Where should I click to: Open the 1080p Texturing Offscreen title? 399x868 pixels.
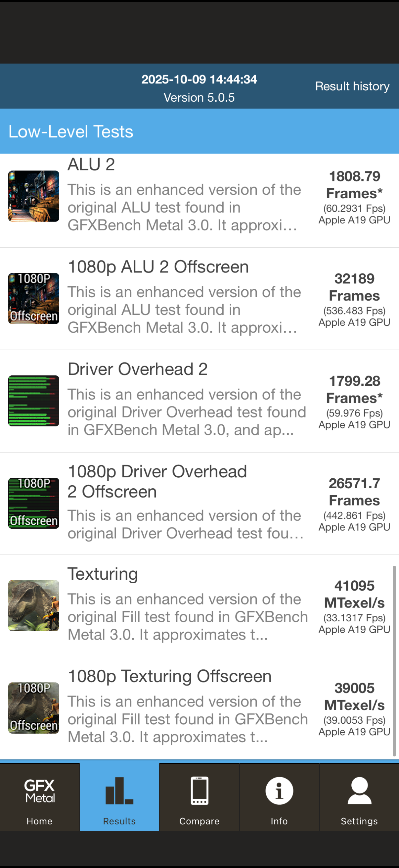click(x=170, y=676)
